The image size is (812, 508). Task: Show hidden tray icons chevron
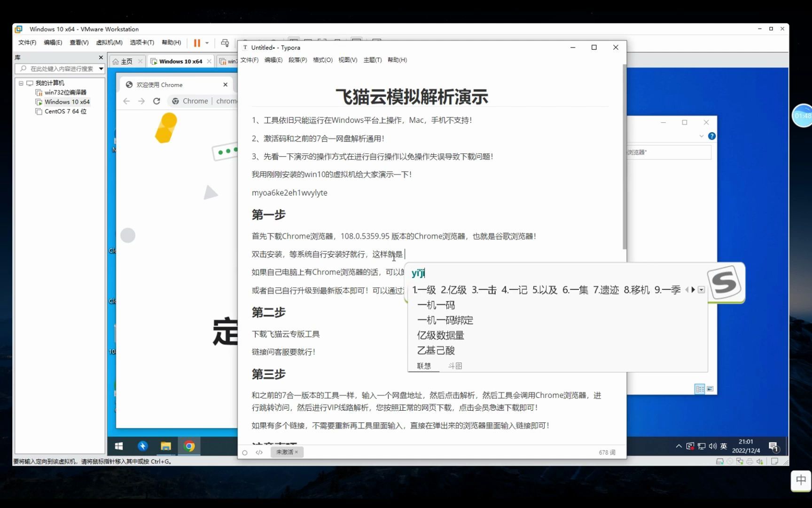coord(679,446)
